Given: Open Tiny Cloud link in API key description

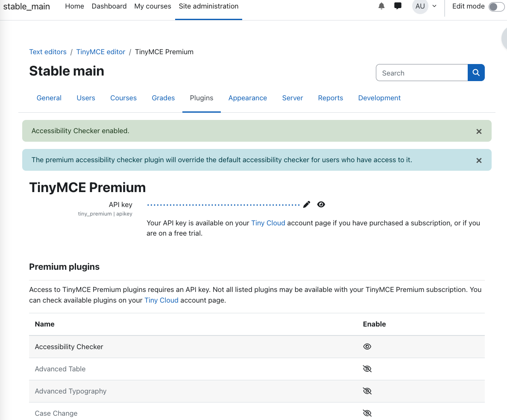Looking at the screenshot, I should tap(268, 223).
